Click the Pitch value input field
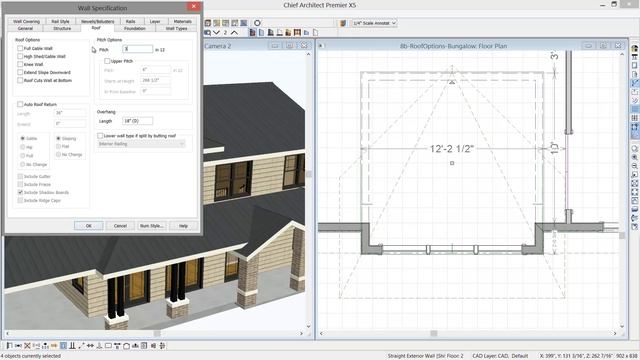Viewport: 640px width, 360px height. [x=138, y=49]
